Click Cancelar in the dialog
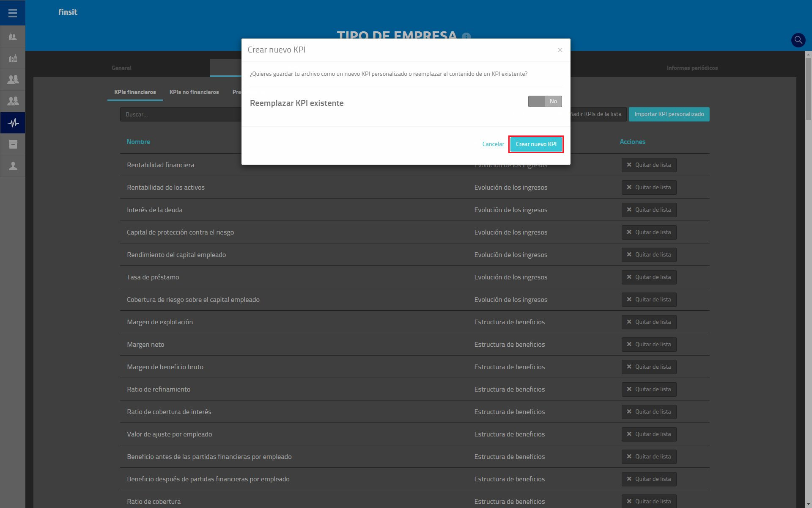Screen dimensions: 812x508 pos(493,144)
